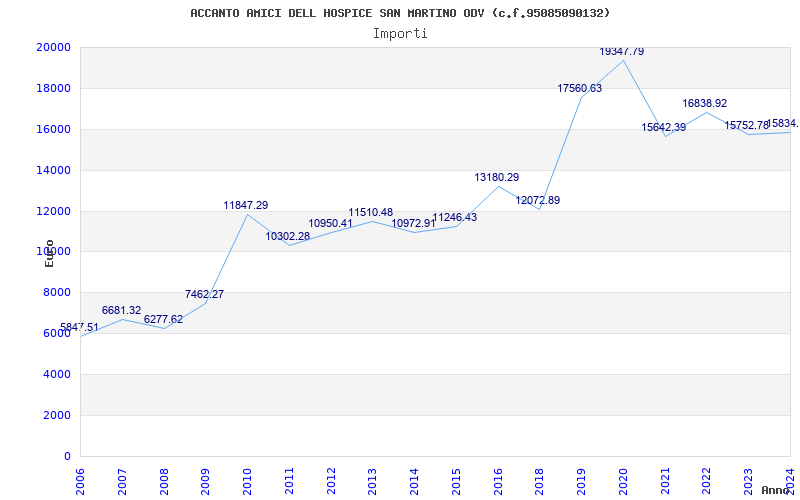Click the data label 13180.29
The image size is (800, 500).
pos(497,178)
